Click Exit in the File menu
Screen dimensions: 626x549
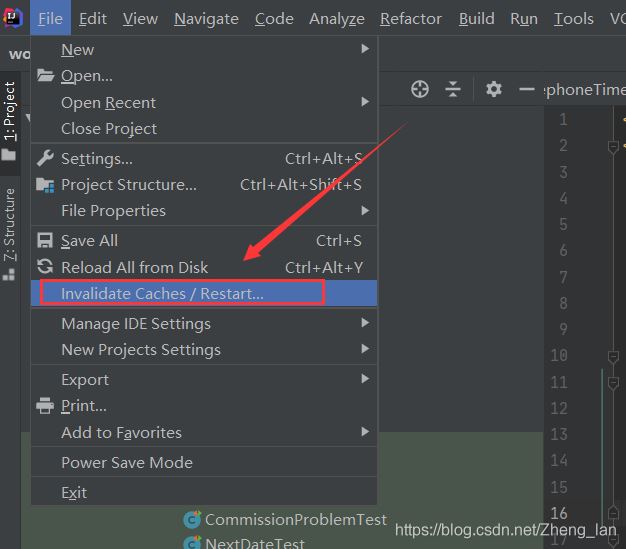click(x=74, y=492)
